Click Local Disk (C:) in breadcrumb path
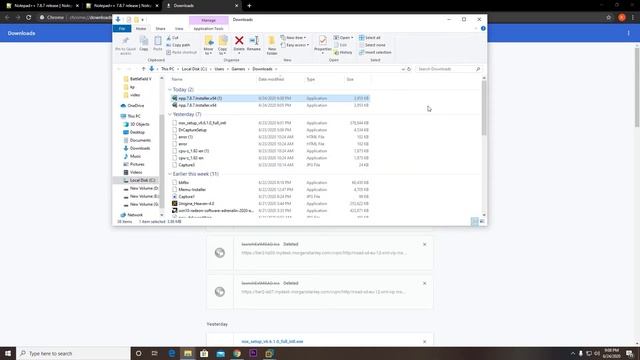This screenshot has height=360, width=640. point(194,69)
